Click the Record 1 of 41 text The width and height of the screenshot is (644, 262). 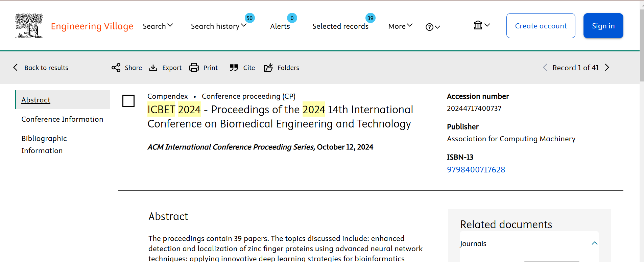click(576, 68)
